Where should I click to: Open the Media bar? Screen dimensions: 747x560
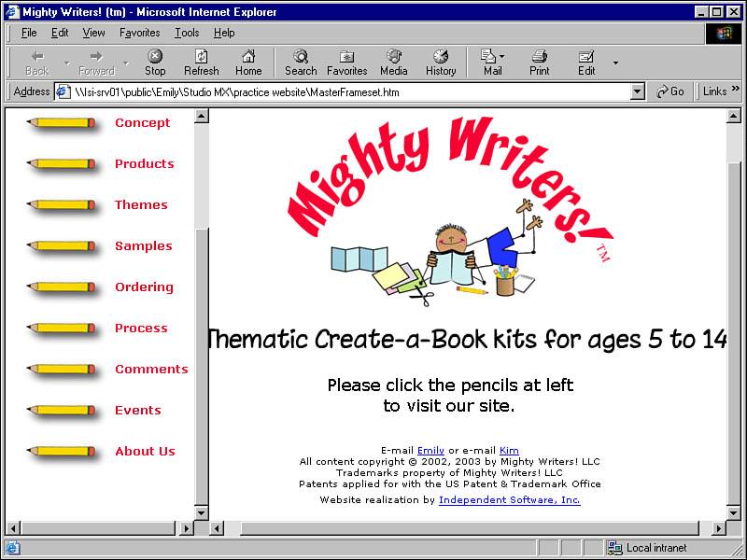coord(393,63)
